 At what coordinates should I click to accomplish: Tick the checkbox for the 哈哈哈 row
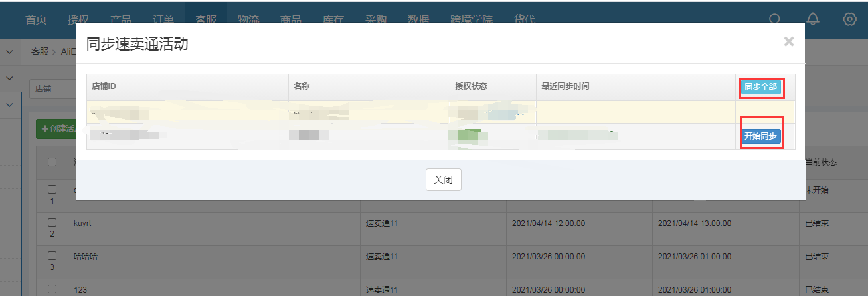52,257
